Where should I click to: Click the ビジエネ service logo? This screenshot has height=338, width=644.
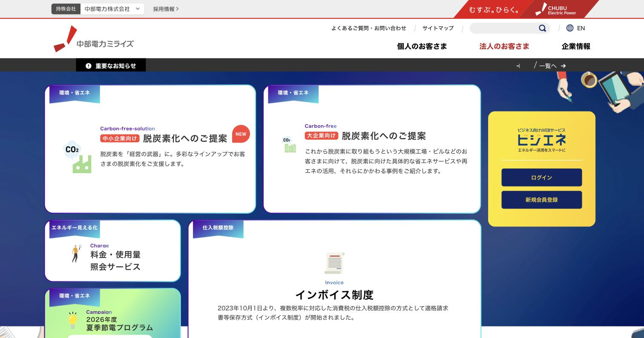542,140
